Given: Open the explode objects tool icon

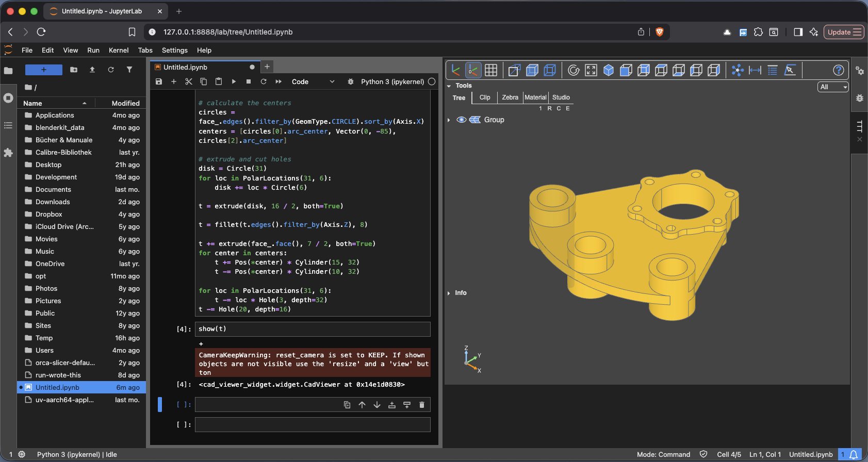Looking at the screenshot, I should (x=738, y=70).
